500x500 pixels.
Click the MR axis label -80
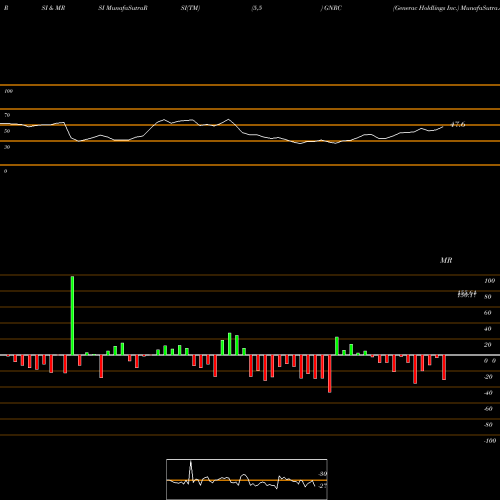(x=488, y=425)
